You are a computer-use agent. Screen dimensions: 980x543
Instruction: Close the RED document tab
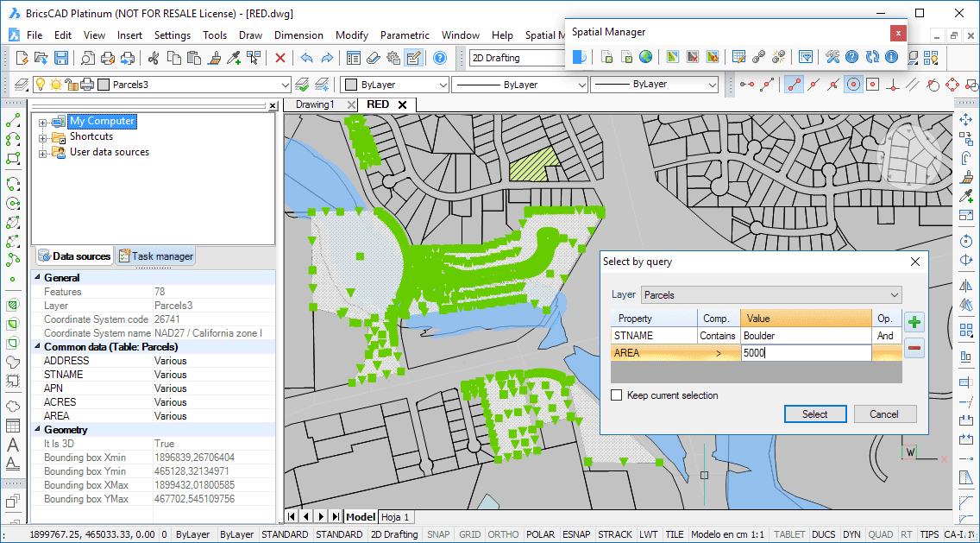tap(403, 104)
